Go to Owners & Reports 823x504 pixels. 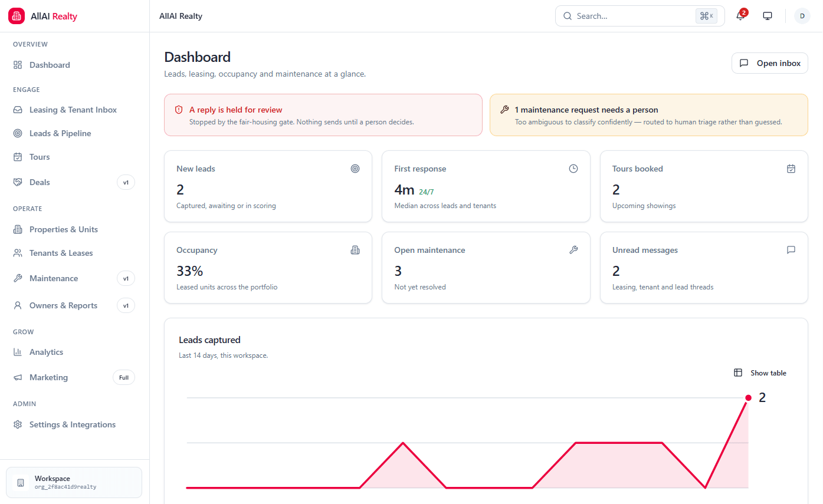click(x=75, y=305)
